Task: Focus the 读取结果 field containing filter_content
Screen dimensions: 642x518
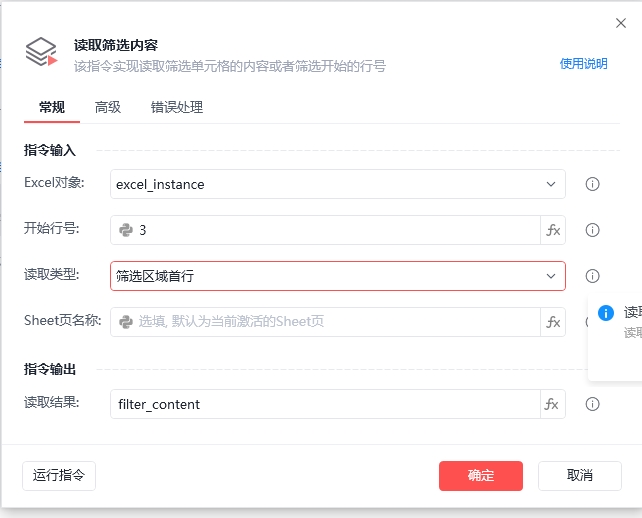Action: tap(325, 404)
